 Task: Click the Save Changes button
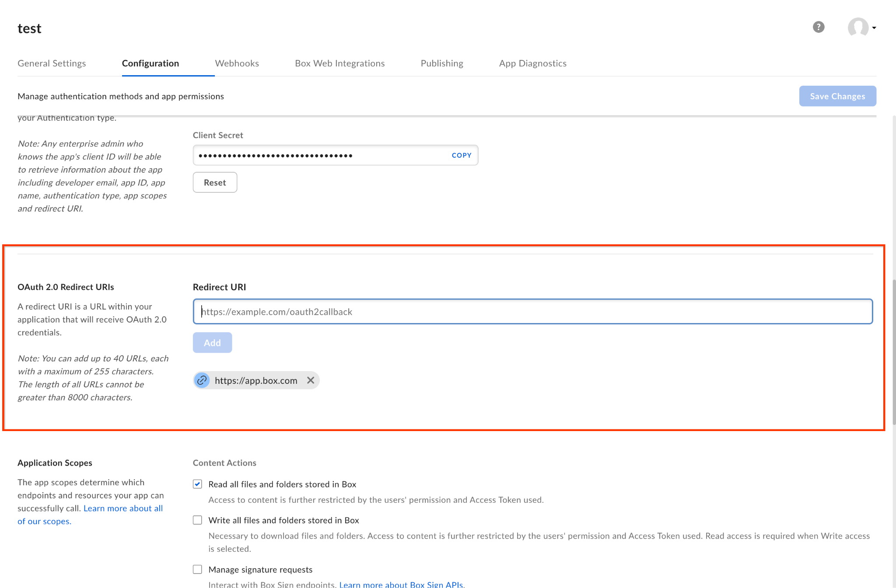point(837,96)
